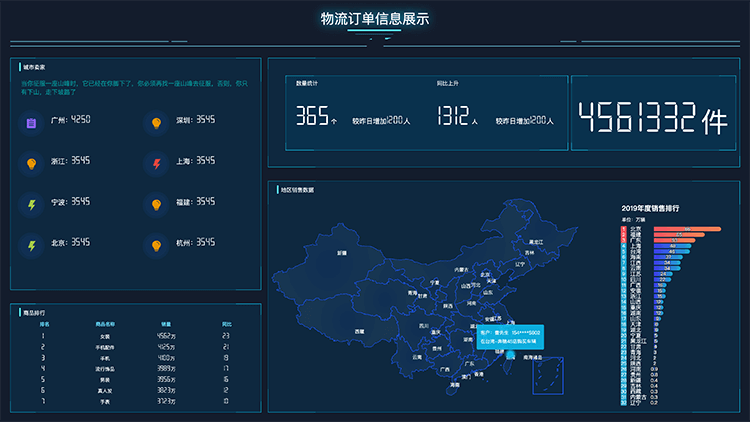
Task: Click 四川 province on the map
Action: point(424,326)
